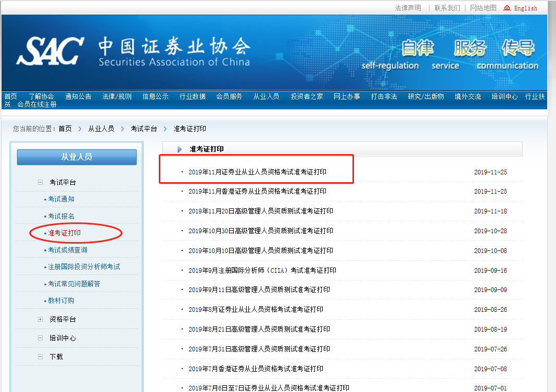556x392 pixels.
Task: Click 从业人员 in the breadcrumb path
Action: click(101, 129)
